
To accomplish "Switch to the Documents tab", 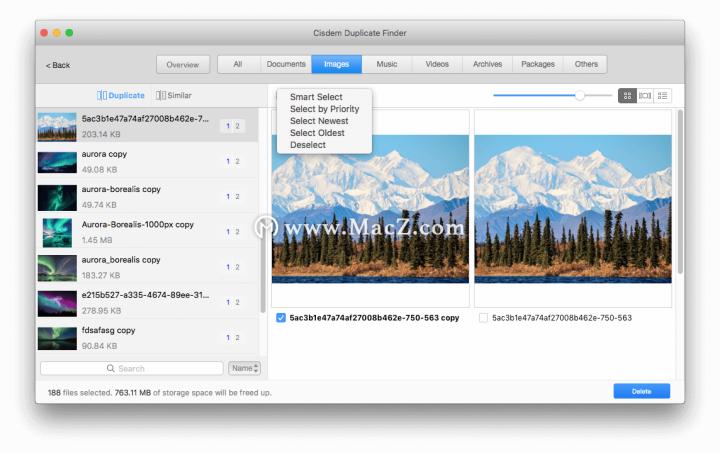I will [x=286, y=64].
